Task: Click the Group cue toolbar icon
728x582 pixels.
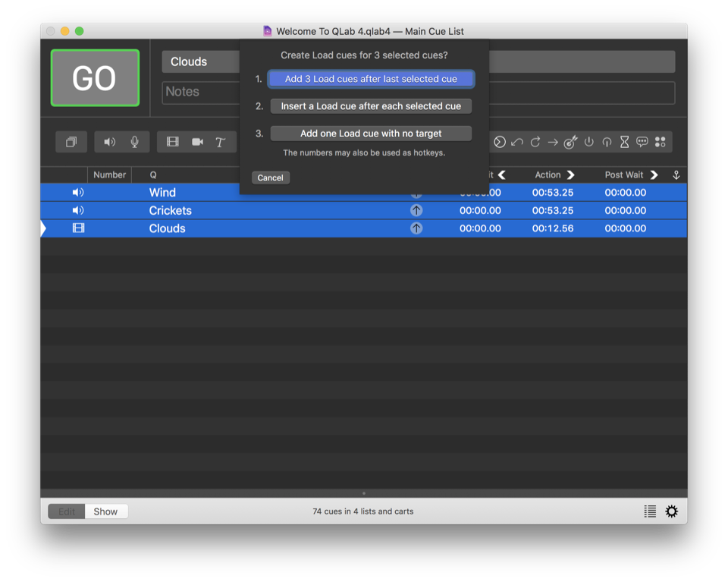Action: (71, 142)
